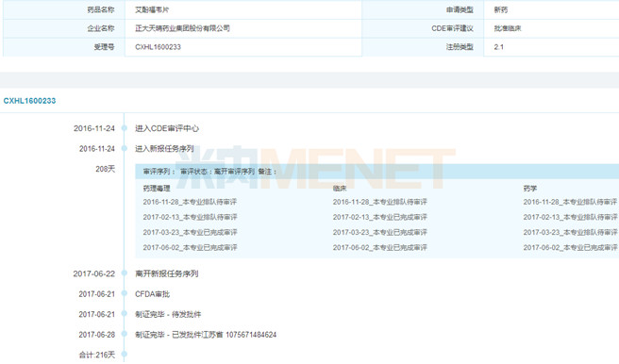Select the 进入CDE审评中心 event text
Image resolution: width=619 pixels, height=364 pixels.
[167, 128]
